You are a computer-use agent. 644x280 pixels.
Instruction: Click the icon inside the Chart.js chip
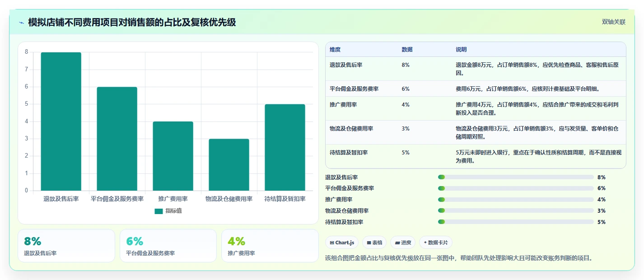[332, 243]
